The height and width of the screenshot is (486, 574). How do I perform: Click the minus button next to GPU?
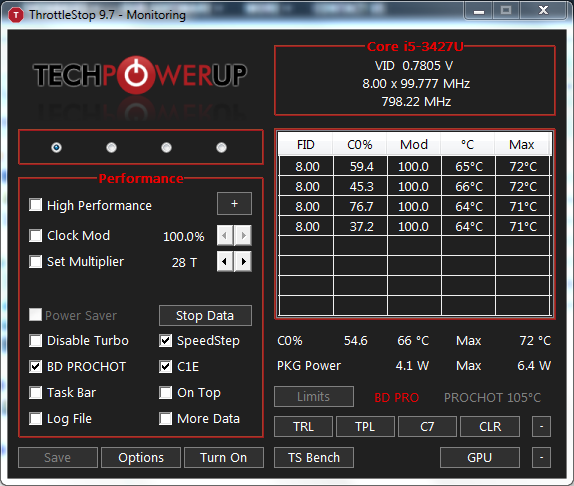click(541, 457)
